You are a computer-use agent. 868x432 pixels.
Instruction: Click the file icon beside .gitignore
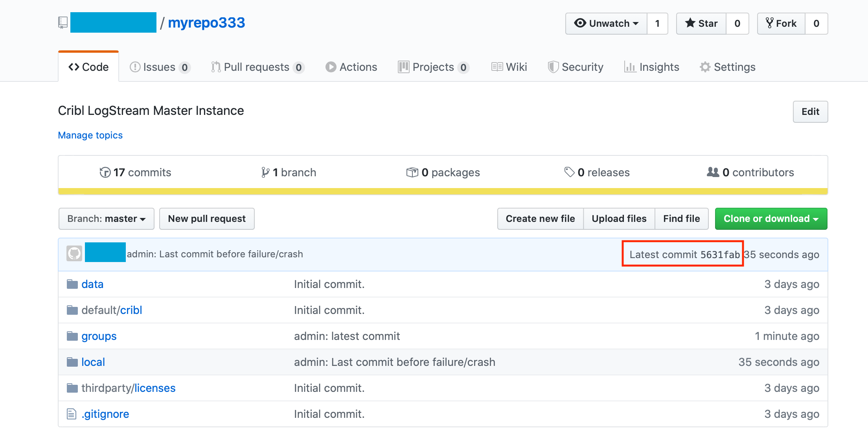[71, 414]
